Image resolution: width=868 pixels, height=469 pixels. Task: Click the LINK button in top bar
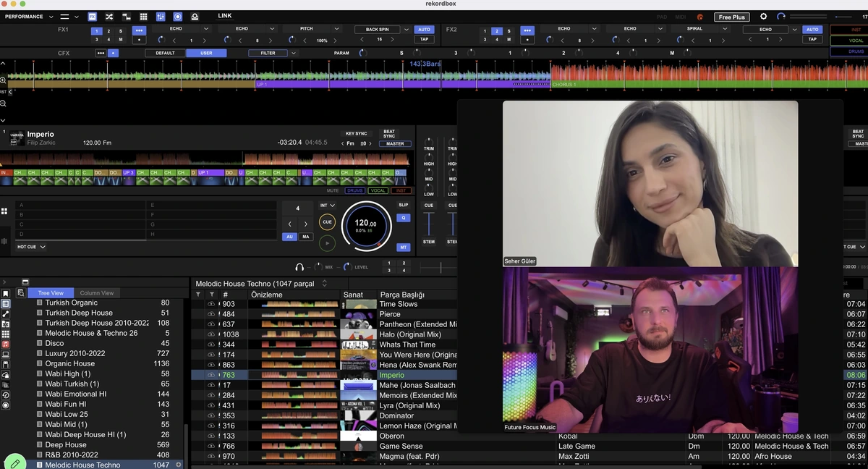point(225,16)
